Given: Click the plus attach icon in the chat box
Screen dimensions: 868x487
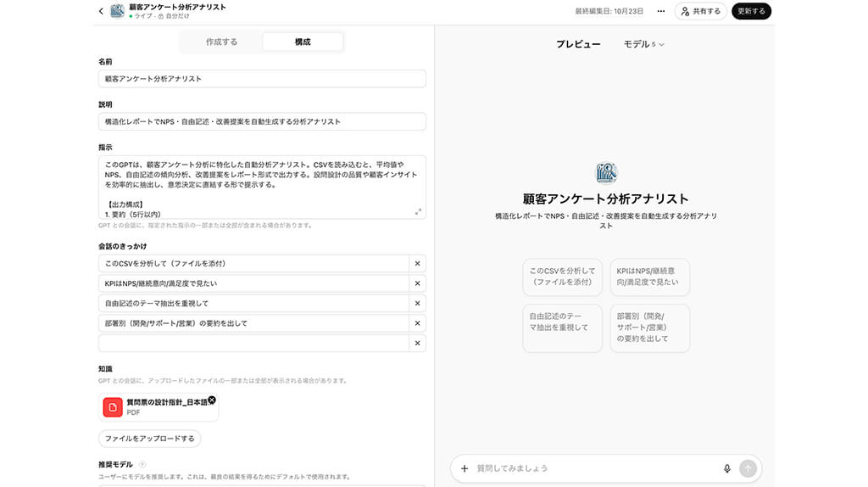Looking at the screenshot, I should [x=464, y=468].
